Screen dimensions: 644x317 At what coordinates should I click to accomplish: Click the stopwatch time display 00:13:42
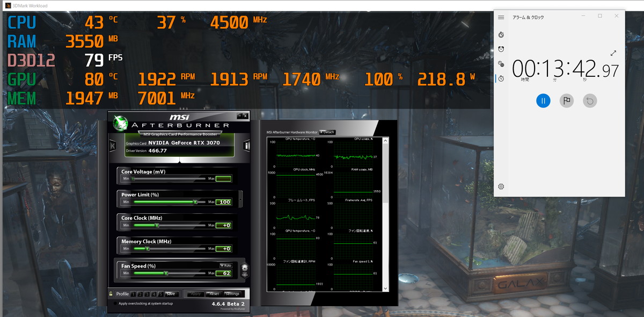pyautogui.click(x=565, y=69)
